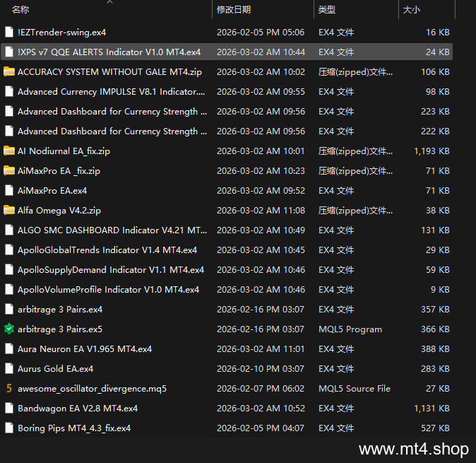The height and width of the screenshot is (463, 476).
Task: Click the date 2026-02-05 PM 05:06
Action: [x=261, y=33]
